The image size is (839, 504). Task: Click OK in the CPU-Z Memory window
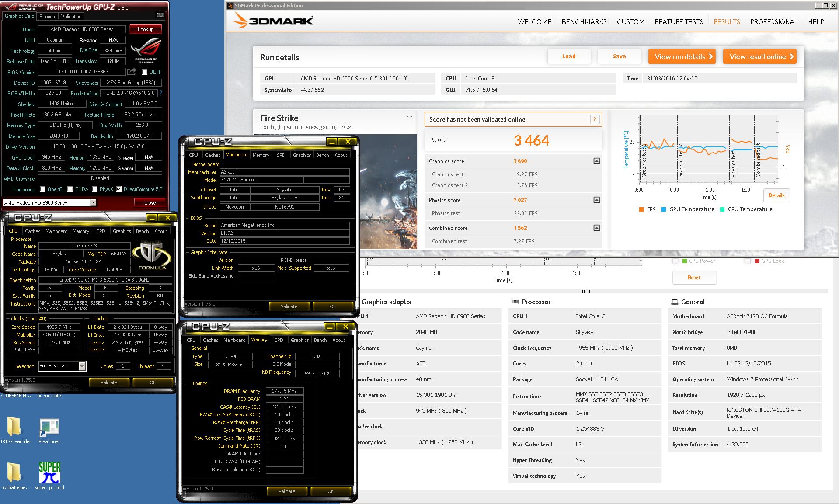(331, 491)
